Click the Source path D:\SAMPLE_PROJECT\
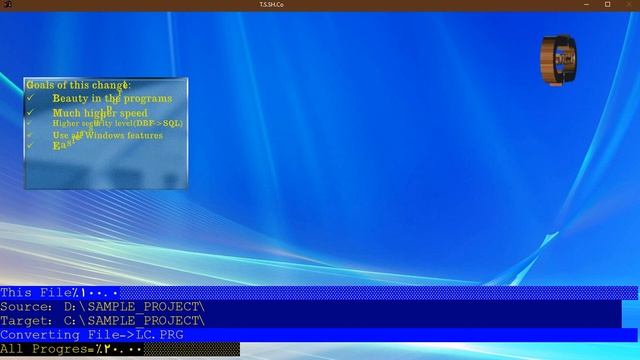The image size is (640, 360). [x=134, y=307]
